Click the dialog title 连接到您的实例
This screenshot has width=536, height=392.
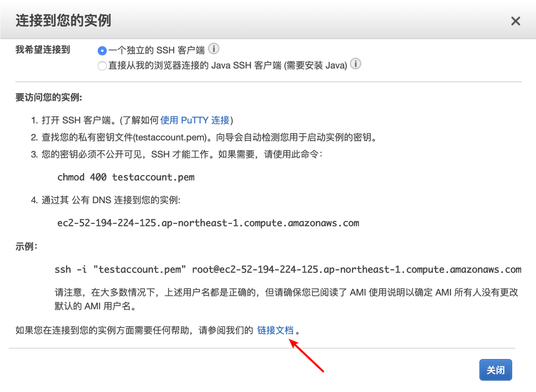click(x=64, y=21)
